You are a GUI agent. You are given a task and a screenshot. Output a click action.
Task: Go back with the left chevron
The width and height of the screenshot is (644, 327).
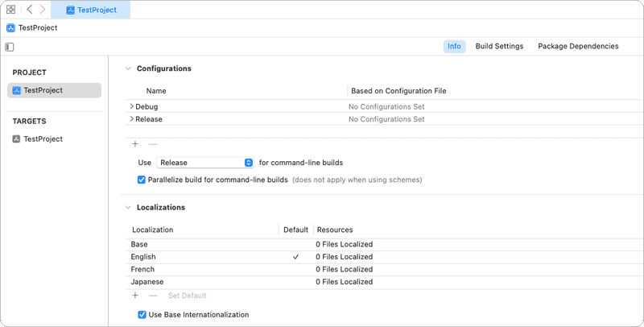(x=30, y=10)
